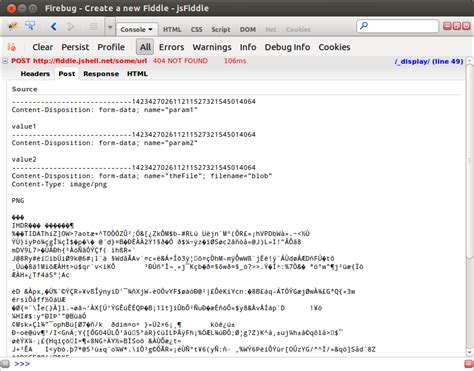The width and height of the screenshot is (474, 371).
Task: Click the POST fiddle.jshell.net/some/url request
Action: [x=79, y=61]
